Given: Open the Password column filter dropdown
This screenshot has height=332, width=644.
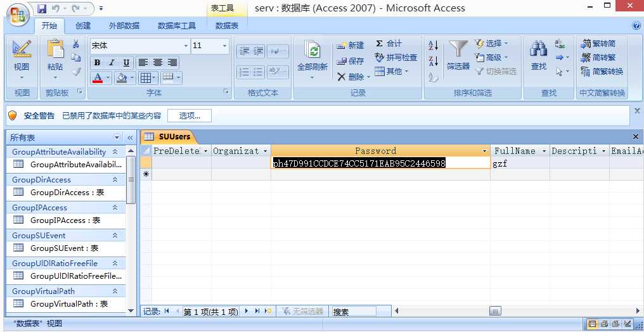Looking at the screenshot, I should click(x=485, y=151).
